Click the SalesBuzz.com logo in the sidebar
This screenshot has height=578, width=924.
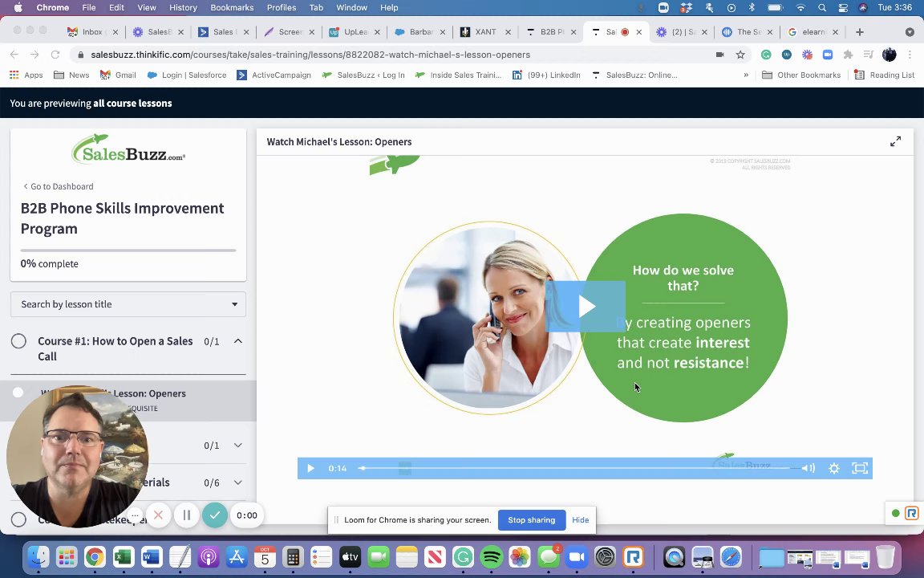pyautogui.click(x=128, y=149)
